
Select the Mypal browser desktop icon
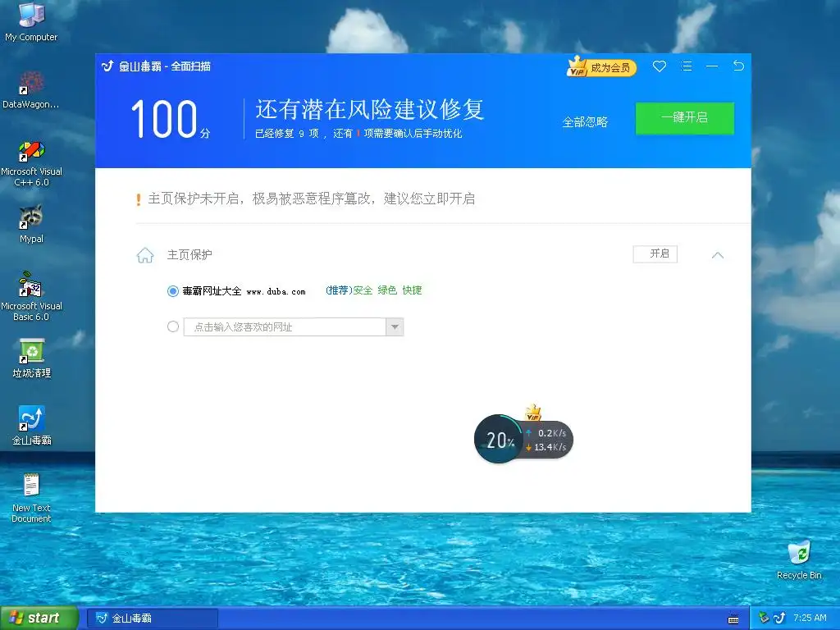pos(31,224)
